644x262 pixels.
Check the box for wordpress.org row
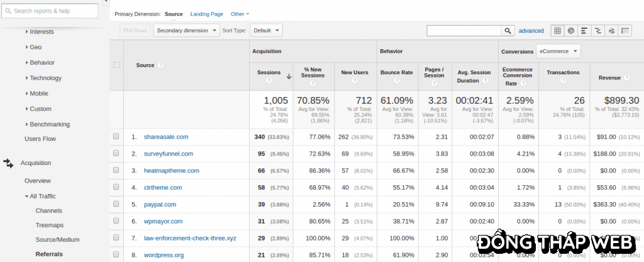pos(116,254)
